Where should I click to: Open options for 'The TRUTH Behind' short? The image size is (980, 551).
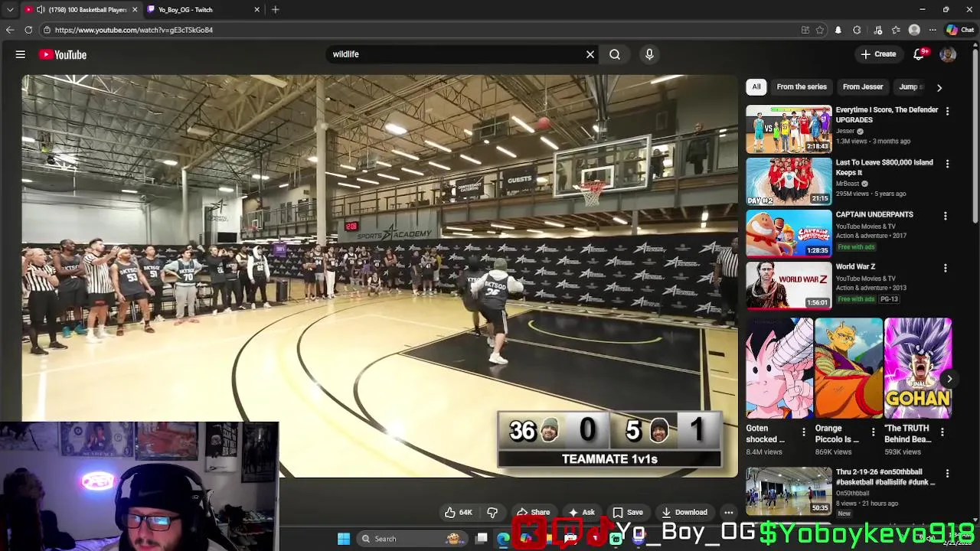coord(942,432)
